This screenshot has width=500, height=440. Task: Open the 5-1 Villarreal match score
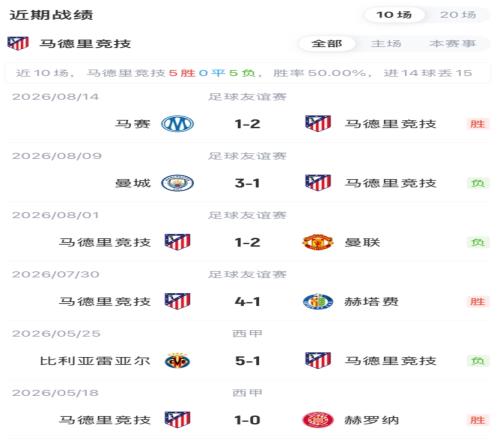coord(247,361)
